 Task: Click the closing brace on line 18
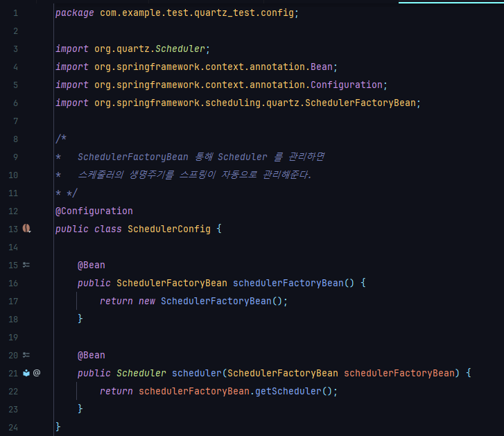80,319
